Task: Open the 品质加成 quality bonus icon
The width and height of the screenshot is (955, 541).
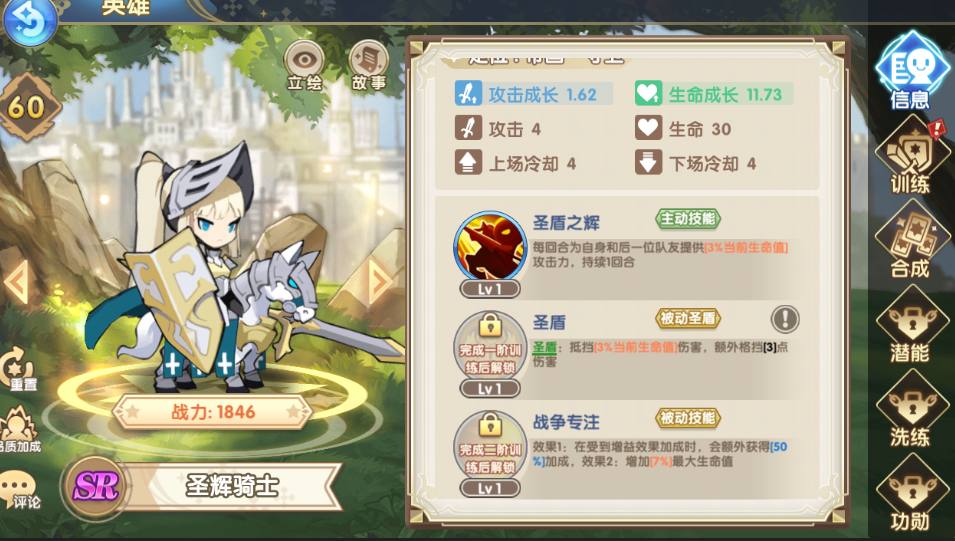Action: 19,430
